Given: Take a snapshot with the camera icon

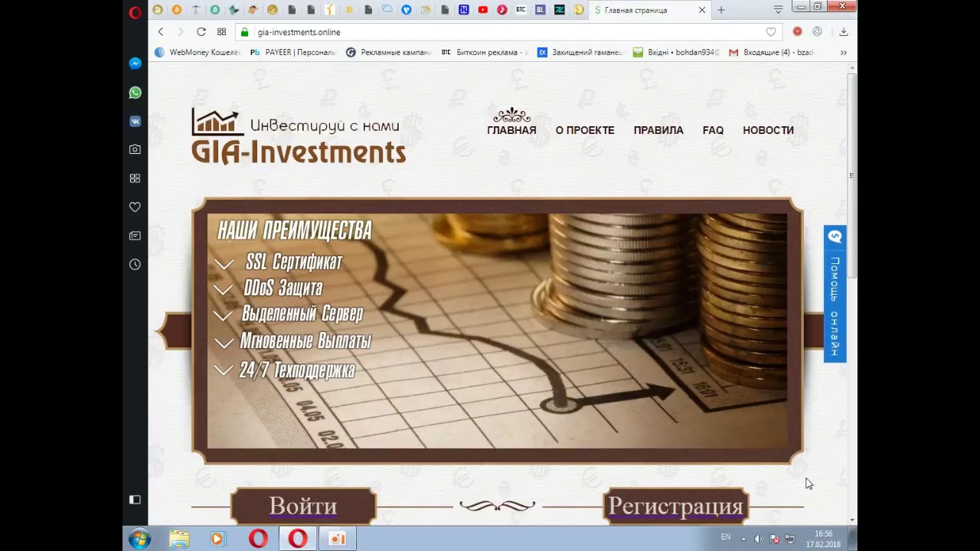Looking at the screenshot, I should (135, 149).
